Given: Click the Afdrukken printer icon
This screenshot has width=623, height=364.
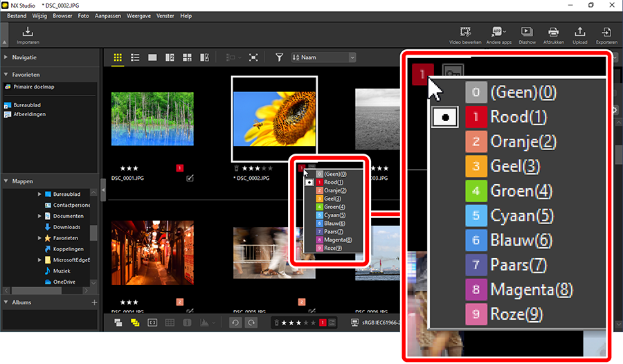Looking at the screenshot, I should point(554,32).
